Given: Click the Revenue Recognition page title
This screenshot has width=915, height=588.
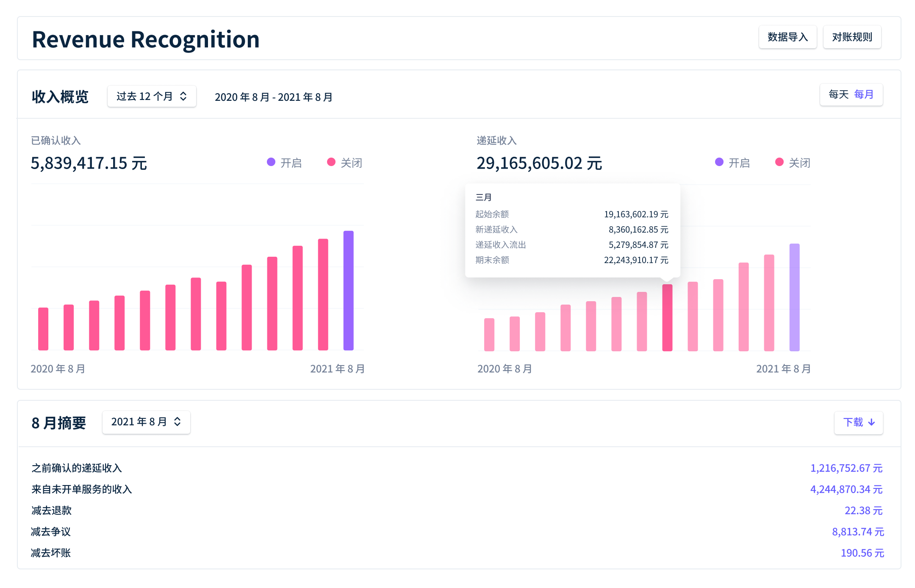Looking at the screenshot, I should 146,39.
